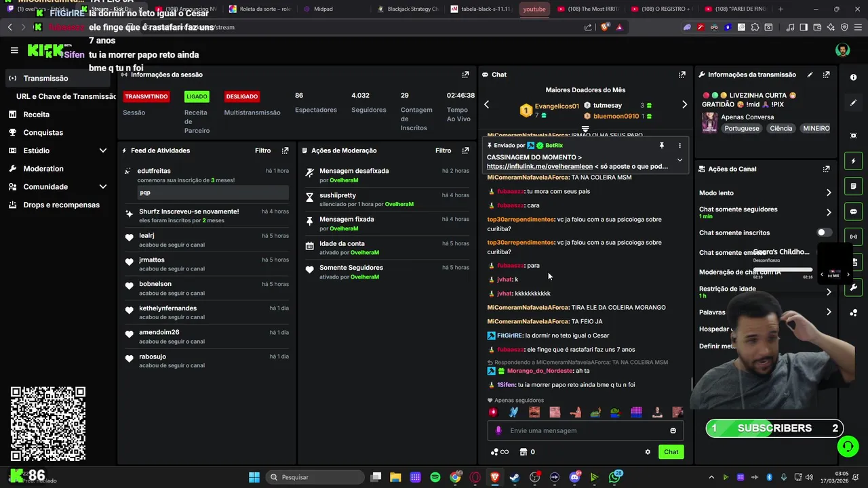Click the lightning bolt icon in right rail
This screenshot has width=868, height=488.
click(x=853, y=161)
